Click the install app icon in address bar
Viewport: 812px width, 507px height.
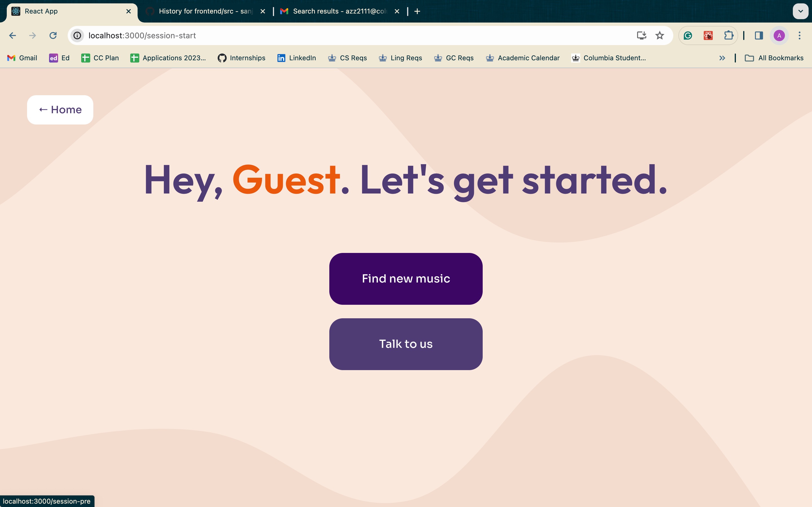tap(641, 35)
